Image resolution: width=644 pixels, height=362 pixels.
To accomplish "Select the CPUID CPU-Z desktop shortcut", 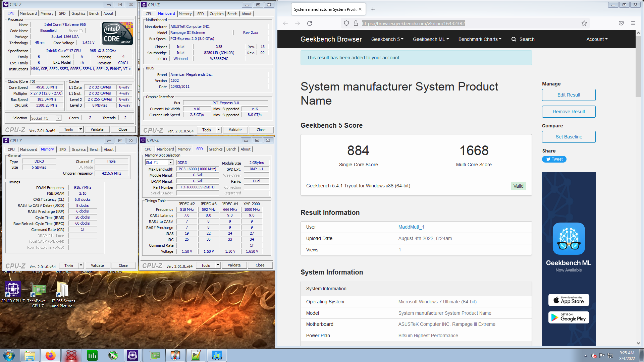I will [13, 292].
